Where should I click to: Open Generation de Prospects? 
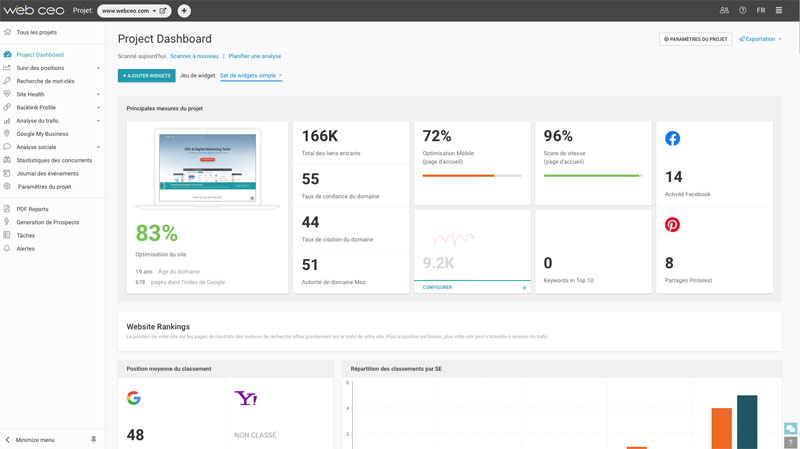[47, 222]
